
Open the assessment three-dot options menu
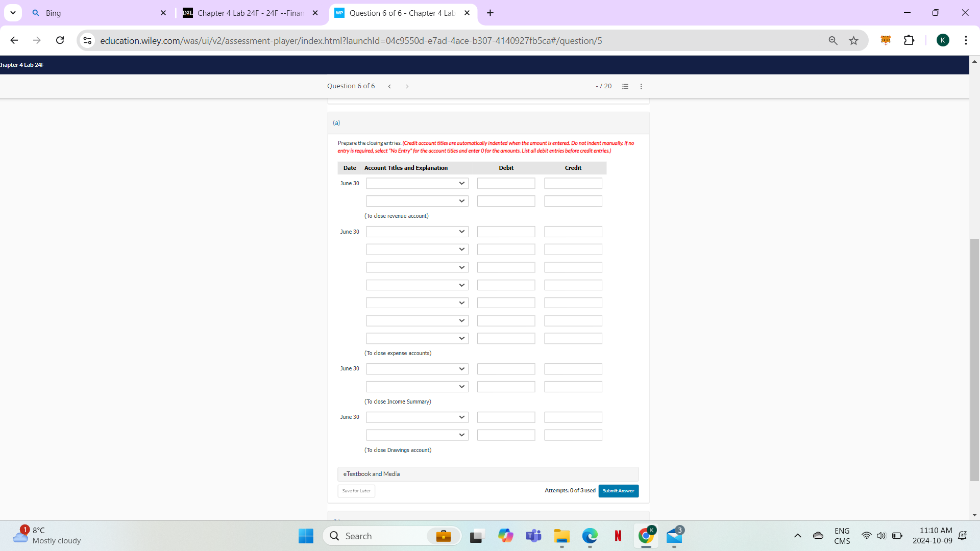point(641,86)
